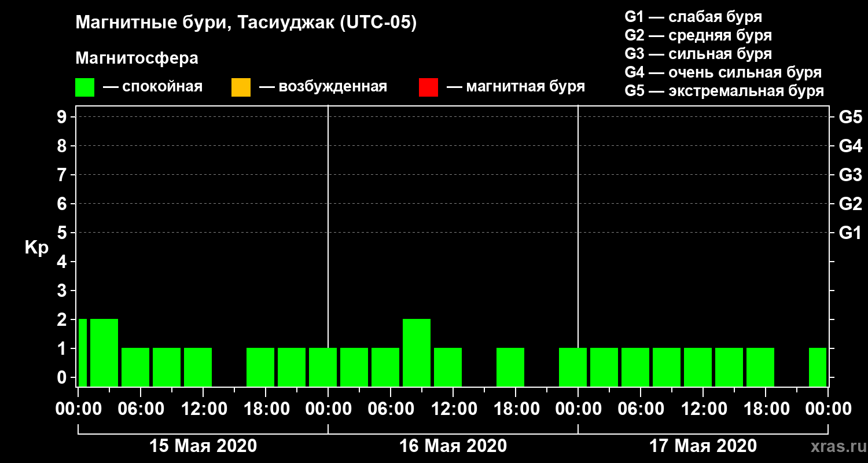Click the '— спокойная' legend label
This screenshot has width=868, height=463.
point(153,87)
